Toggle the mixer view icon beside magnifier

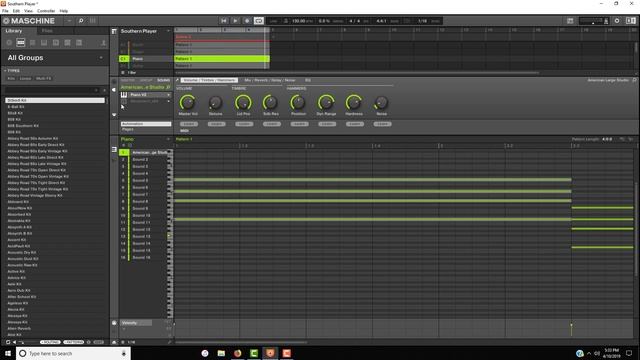pos(93,21)
